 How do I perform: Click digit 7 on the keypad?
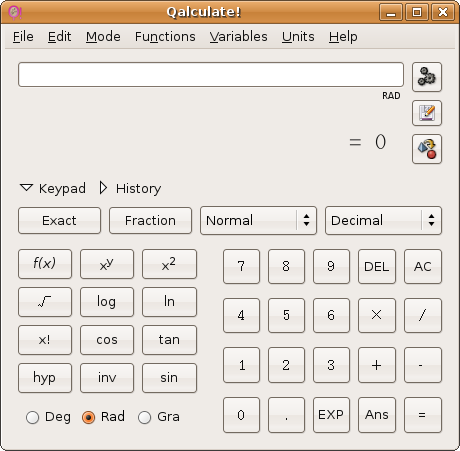point(241,266)
